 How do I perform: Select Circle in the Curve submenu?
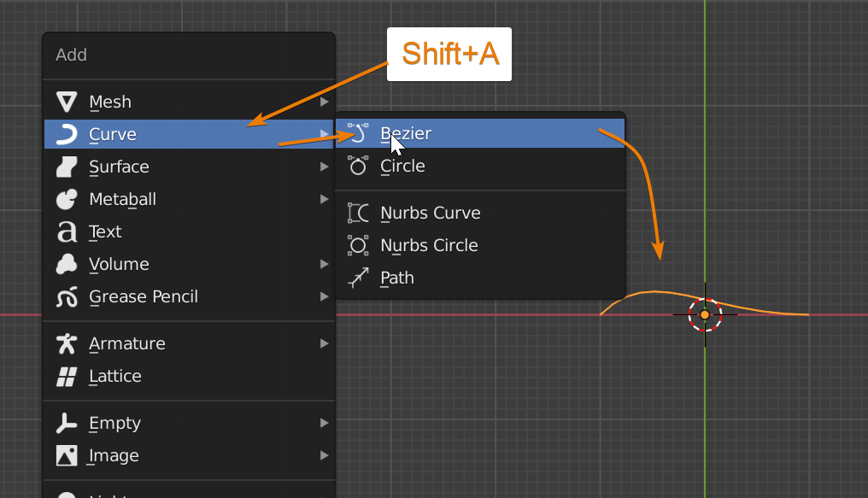point(402,167)
